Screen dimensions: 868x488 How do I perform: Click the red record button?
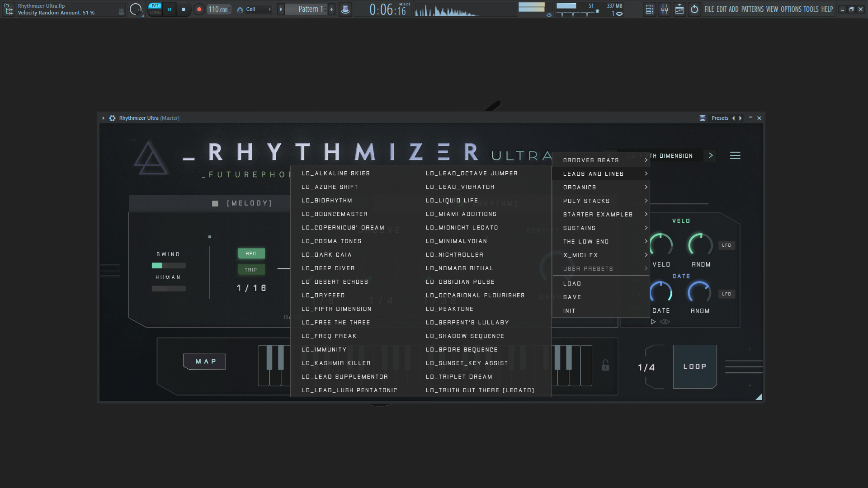pyautogui.click(x=199, y=9)
